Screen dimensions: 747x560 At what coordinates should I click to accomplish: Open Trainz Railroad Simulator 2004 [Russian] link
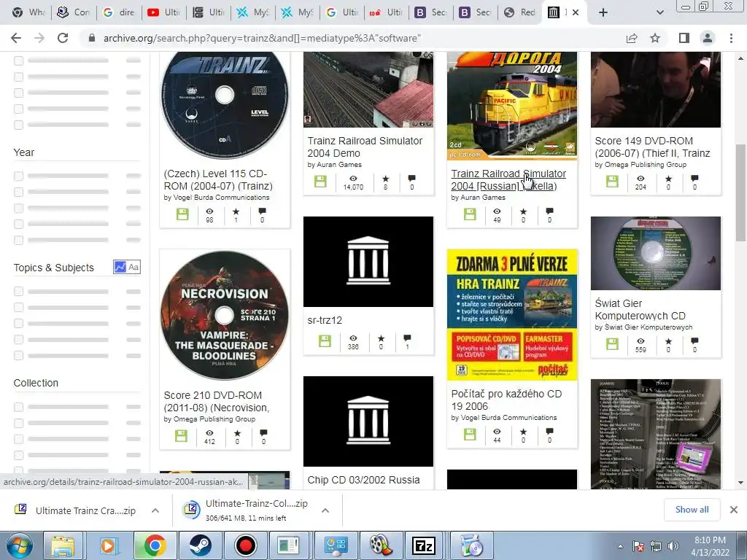pos(508,180)
